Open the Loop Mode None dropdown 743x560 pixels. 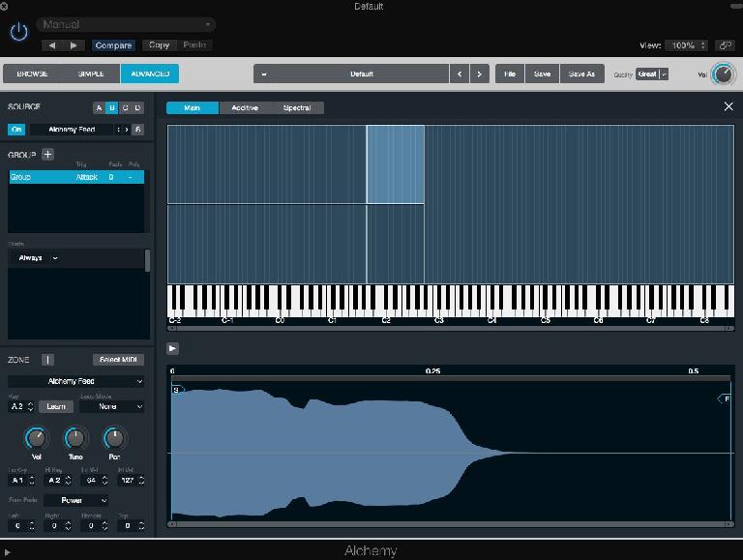point(112,406)
